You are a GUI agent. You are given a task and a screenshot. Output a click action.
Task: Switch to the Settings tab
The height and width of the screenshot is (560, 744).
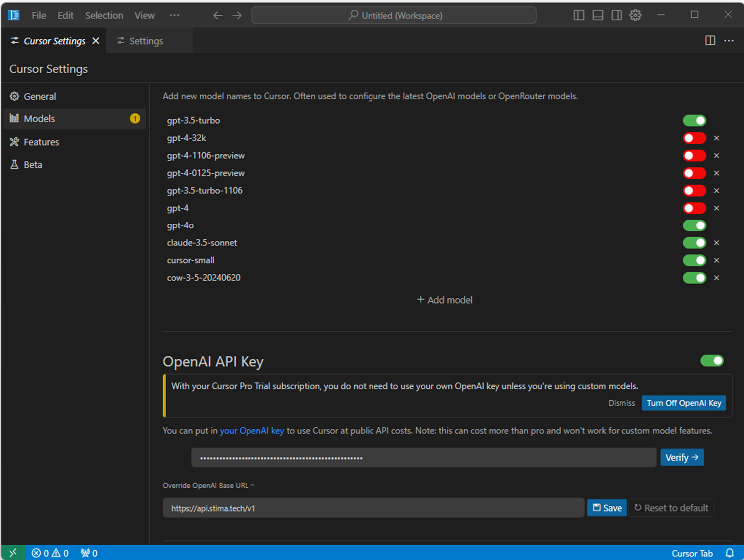[145, 41]
